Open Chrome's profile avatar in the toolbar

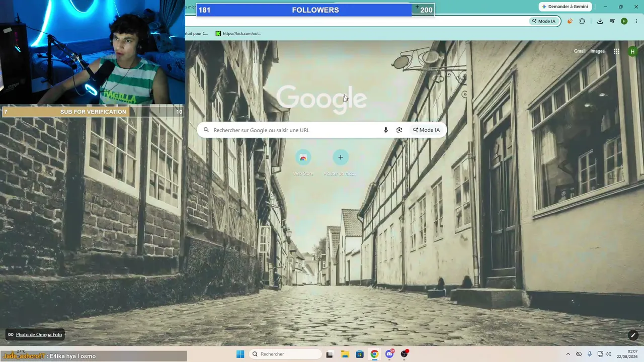pyautogui.click(x=624, y=21)
